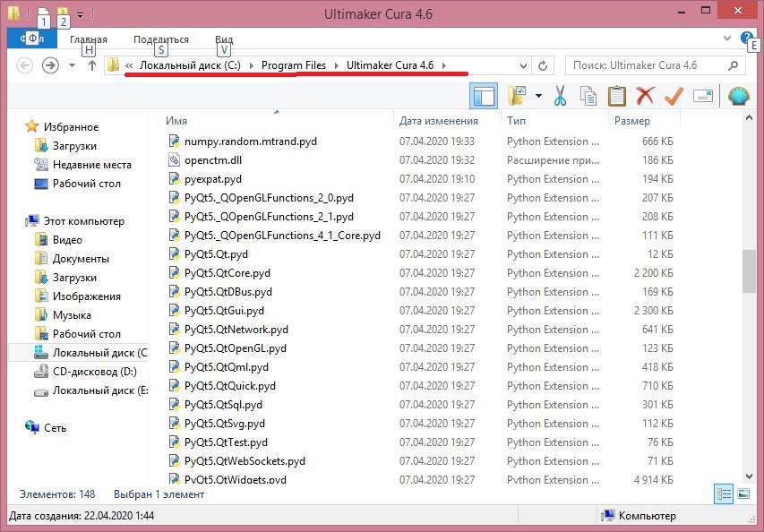The height and width of the screenshot is (532, 764).
Task: Switch to the Главная ribbon tab
Action: pos(88,39)
